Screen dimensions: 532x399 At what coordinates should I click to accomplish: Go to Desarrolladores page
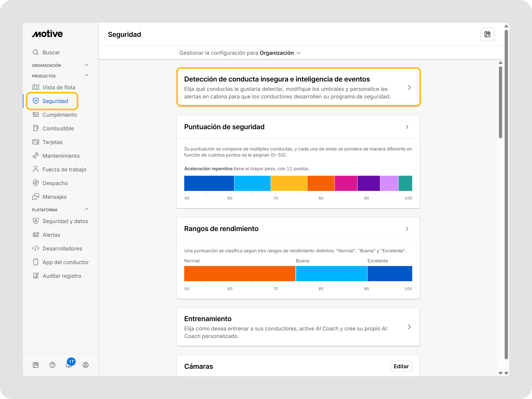pos(62,249)
